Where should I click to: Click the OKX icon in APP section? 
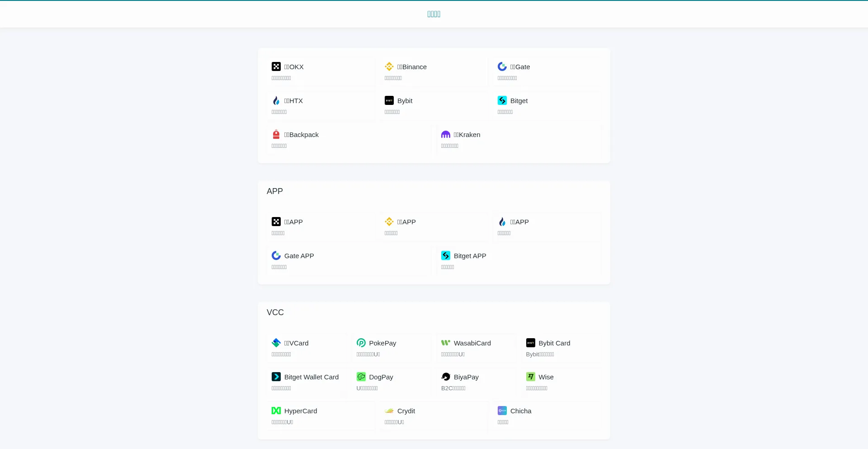click(x=276, y=222)
